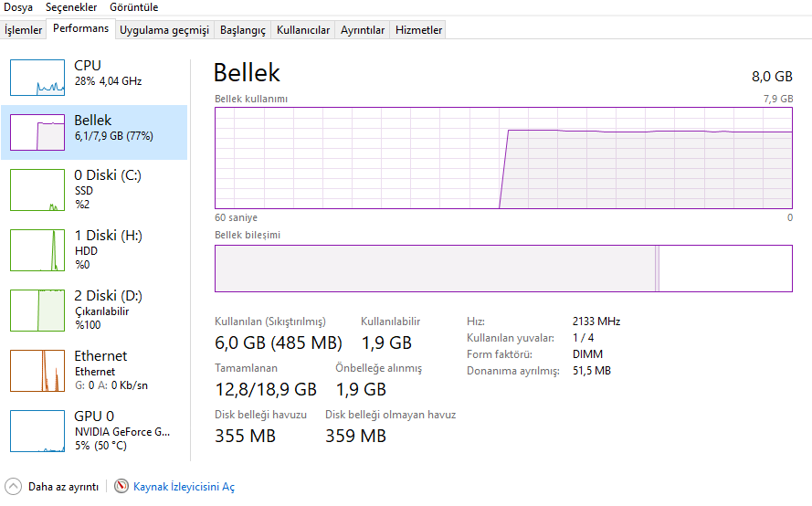Select the Bellek memory graph thumbnail
This screenshot has height=506, width=812.
[37, 132]
